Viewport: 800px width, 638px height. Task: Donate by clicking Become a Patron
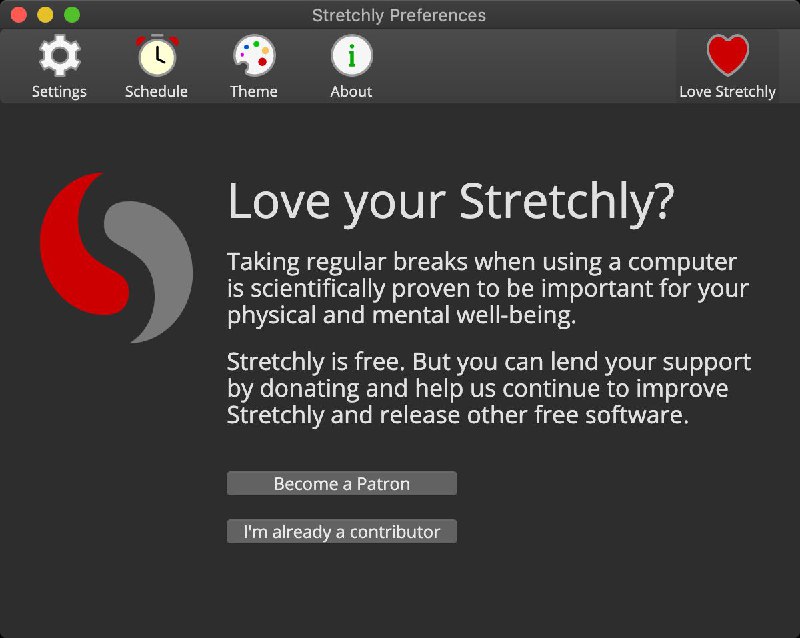(342, 483)
